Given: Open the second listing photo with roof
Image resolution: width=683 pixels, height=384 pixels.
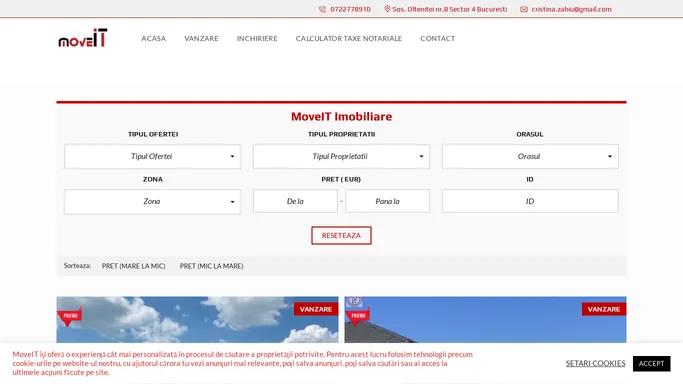Looking at the screenshot, I should (485, 320).
